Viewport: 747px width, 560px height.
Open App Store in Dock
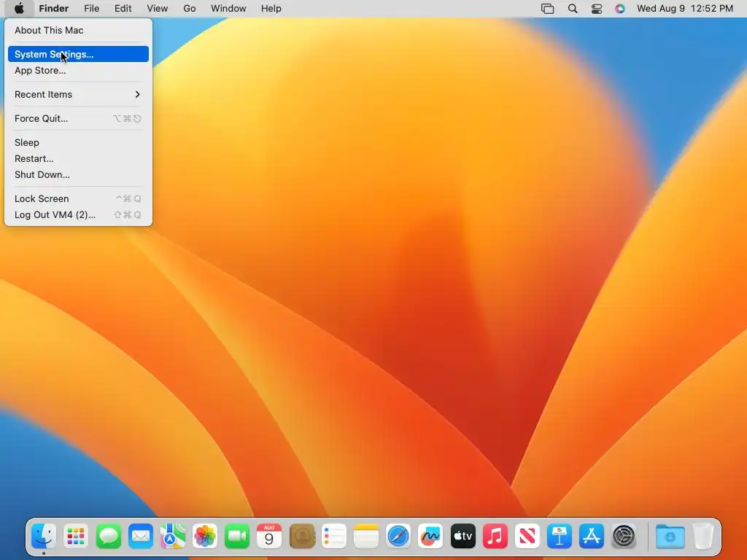click(x=591, y=536)
